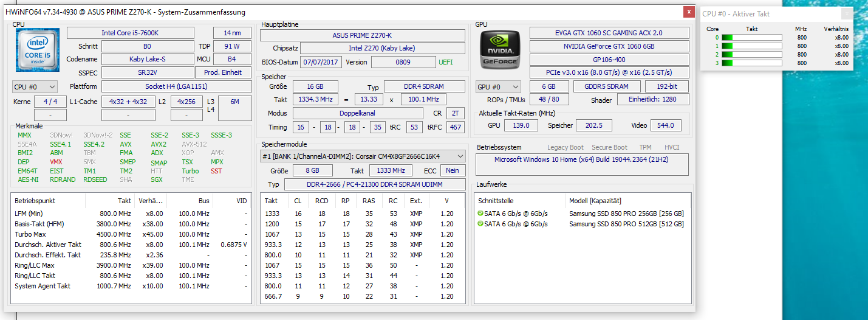Image resolution: width=868 pixels, height=320 pixels.
Task: Click the PCIe v3.0 x16 interface field
Action: tap(609, 72)
